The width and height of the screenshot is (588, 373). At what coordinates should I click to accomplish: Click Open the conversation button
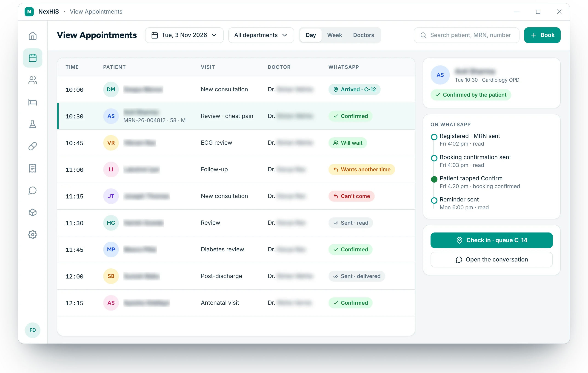coord(491,259)
